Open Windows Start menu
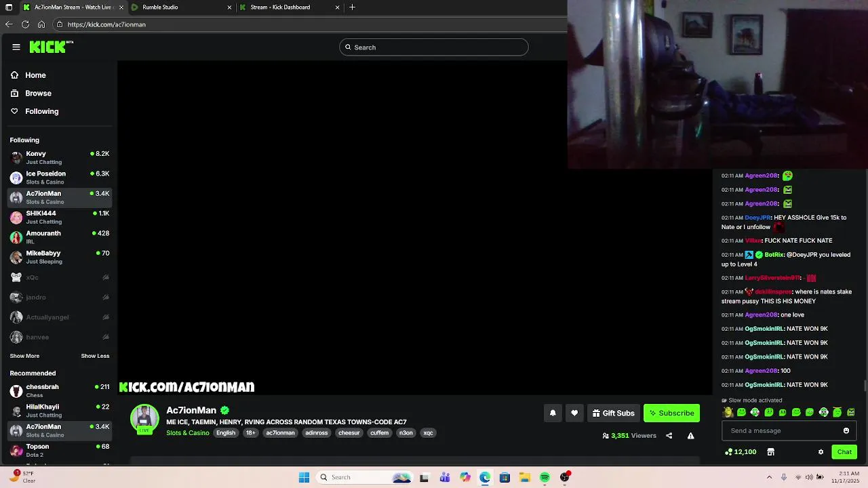Screen dimensions: 868x488 click(x=304, y=477)
